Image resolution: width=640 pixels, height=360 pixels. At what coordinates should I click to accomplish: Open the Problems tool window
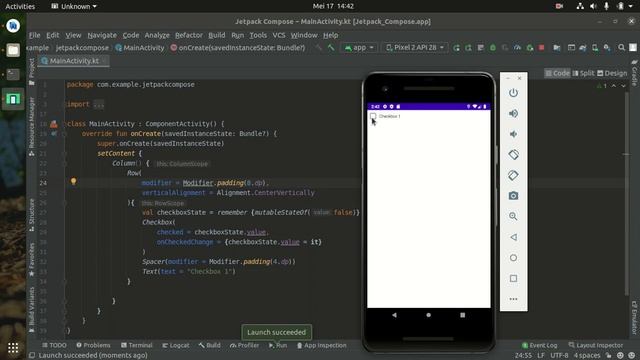93,345
